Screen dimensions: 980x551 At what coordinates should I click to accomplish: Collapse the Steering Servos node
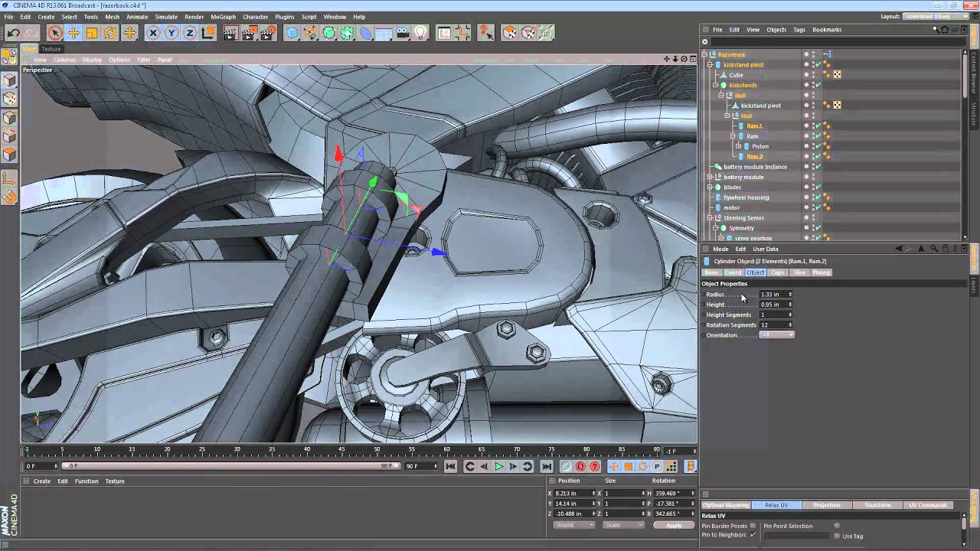click(x=710, y=217)
